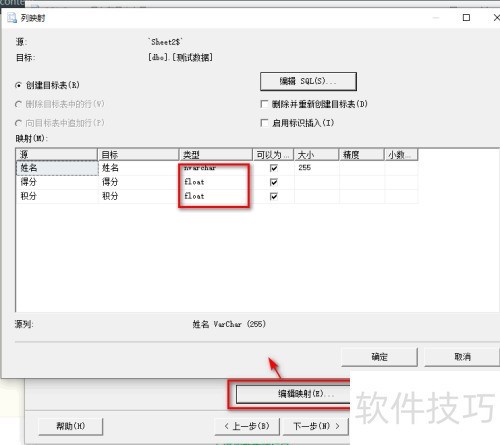Close the 列映射 window

click(496, 18)
